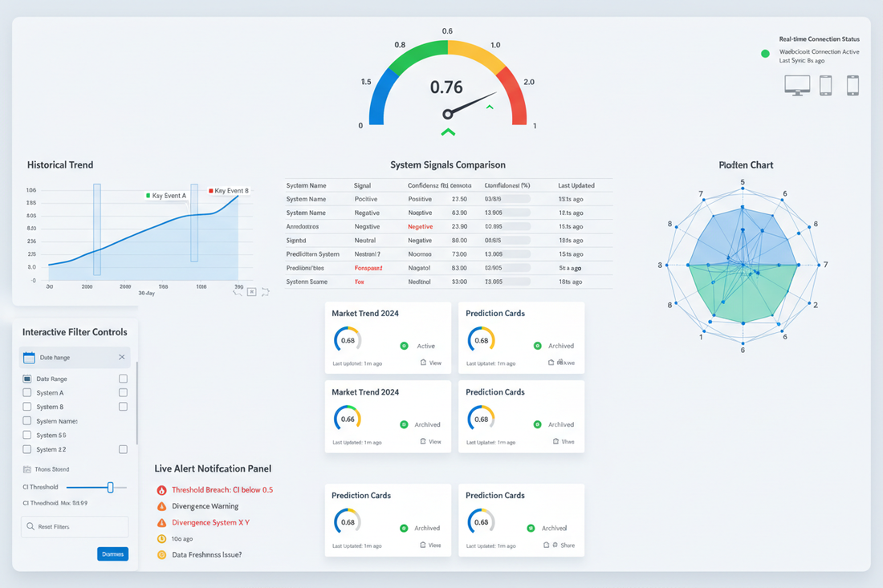Click the tablet device icon

(x=825, y=86)
